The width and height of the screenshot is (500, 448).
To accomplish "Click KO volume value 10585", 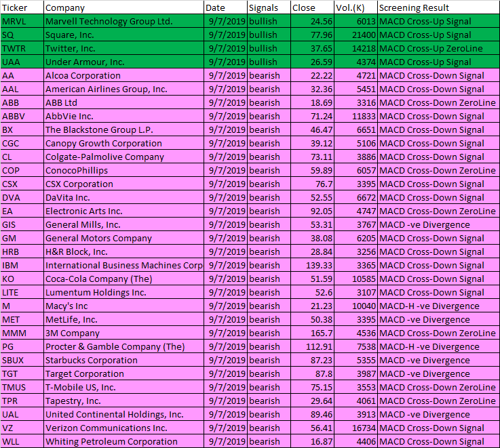I will click(x=355, y=279).
